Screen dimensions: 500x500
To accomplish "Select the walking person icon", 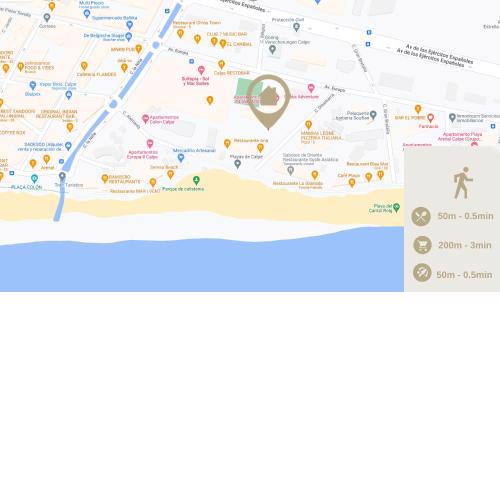I will pyautogui.click(x=463, y=183).
